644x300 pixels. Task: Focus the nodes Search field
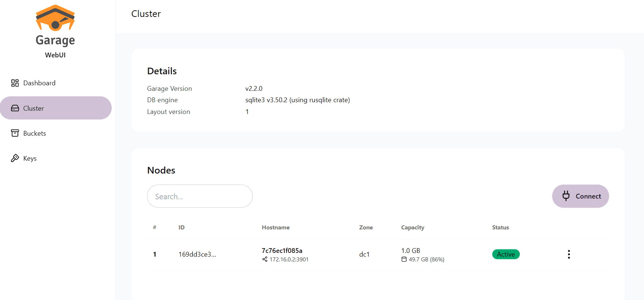(199, 196)
